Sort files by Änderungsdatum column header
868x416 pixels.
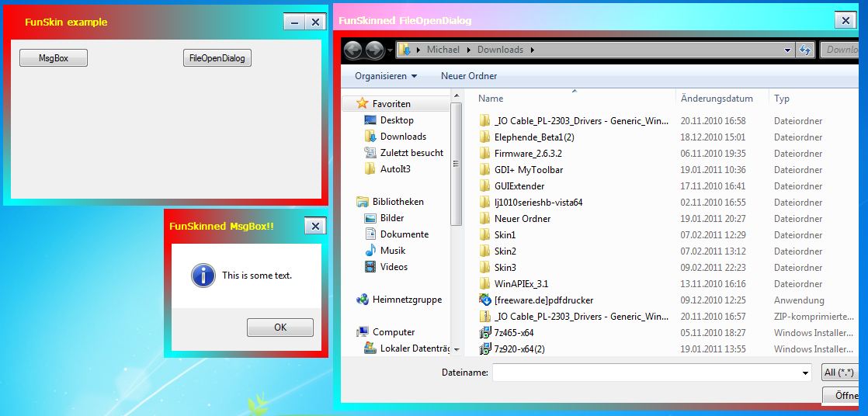[x=717, y=99]
